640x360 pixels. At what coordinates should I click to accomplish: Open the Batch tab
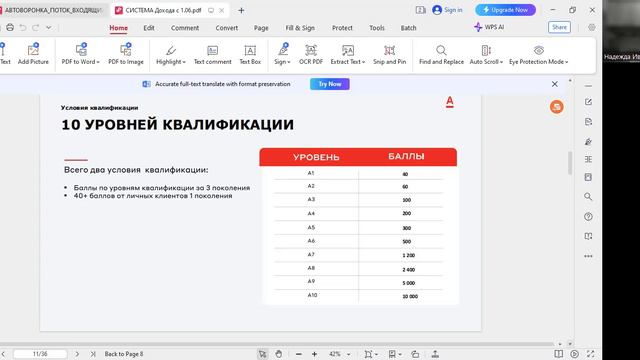[x=408, y=28]
